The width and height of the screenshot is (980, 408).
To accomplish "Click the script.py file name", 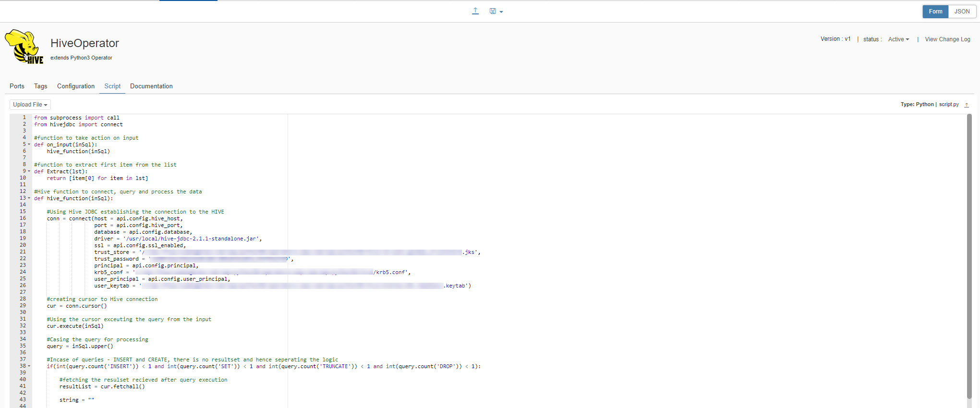I will click(949, 105).
